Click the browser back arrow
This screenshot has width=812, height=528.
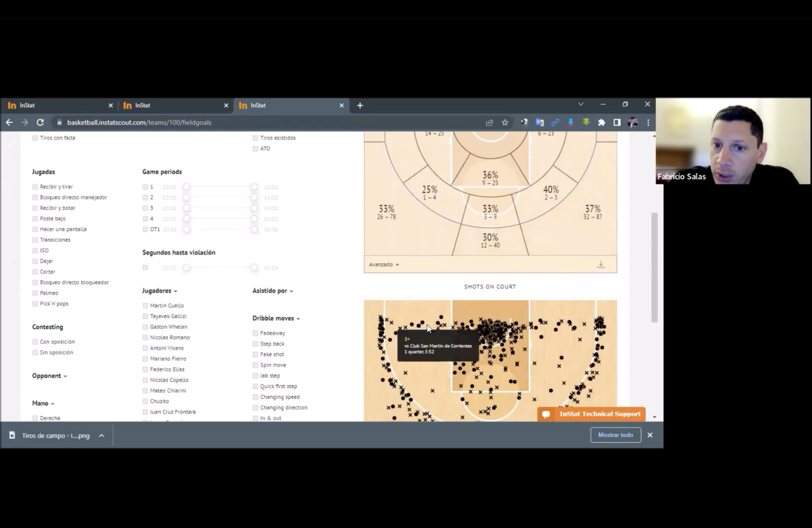9,122
